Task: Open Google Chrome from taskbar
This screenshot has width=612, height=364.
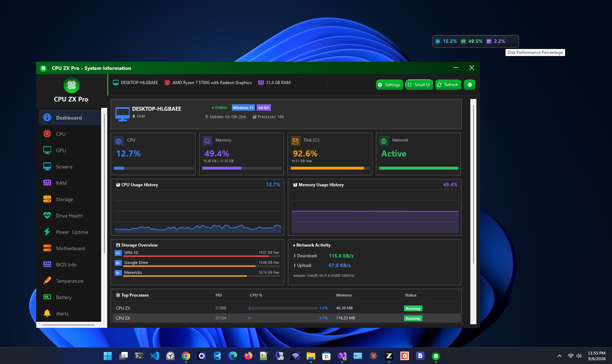Action: 186,356
